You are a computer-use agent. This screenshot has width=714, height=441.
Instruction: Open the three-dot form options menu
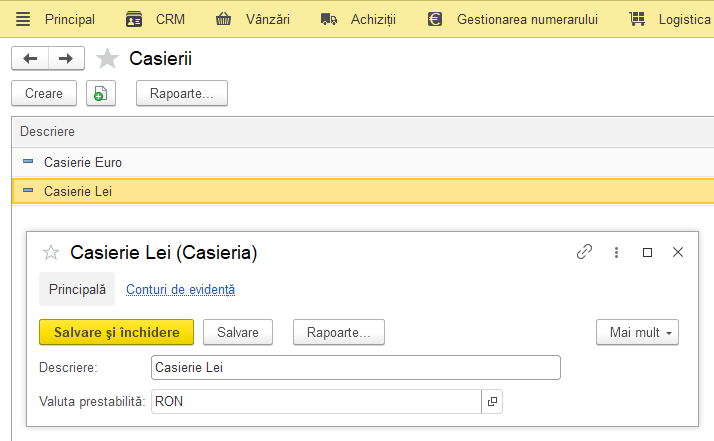tap(616, 252)
